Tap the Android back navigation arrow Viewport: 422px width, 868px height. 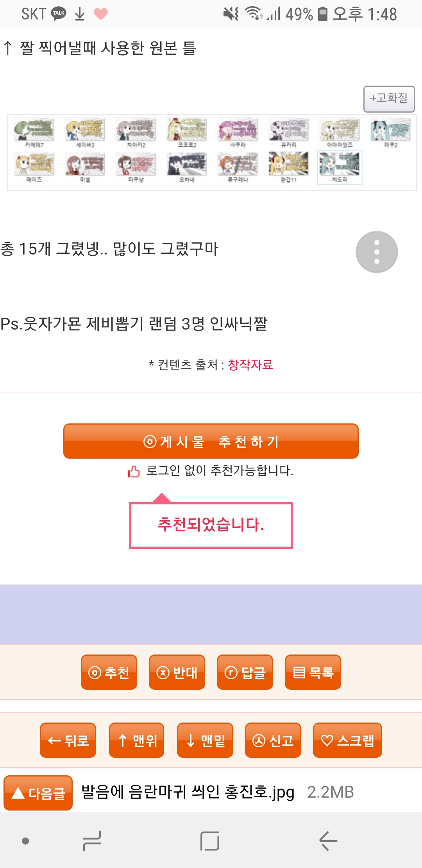tap(328, 841)
